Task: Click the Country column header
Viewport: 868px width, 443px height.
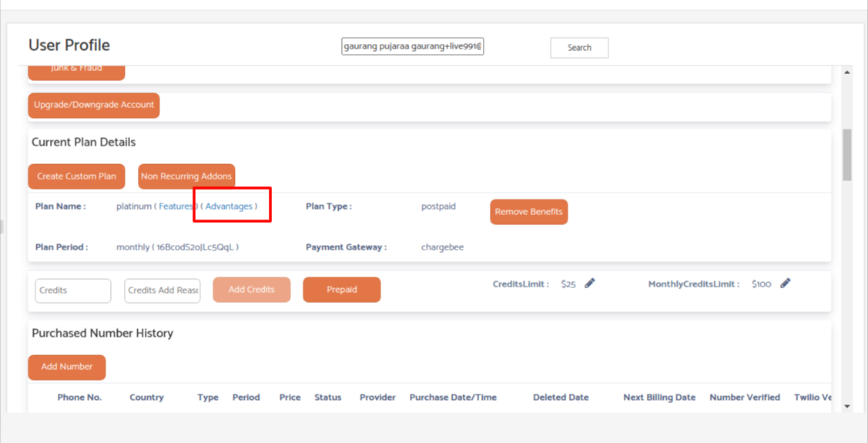Action: click(146, 398)
